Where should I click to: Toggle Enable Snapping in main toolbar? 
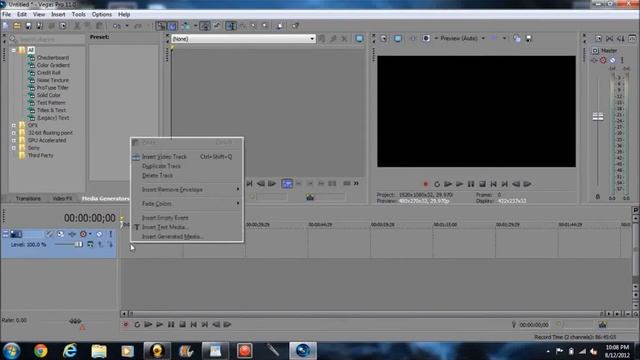click(161, 26)
